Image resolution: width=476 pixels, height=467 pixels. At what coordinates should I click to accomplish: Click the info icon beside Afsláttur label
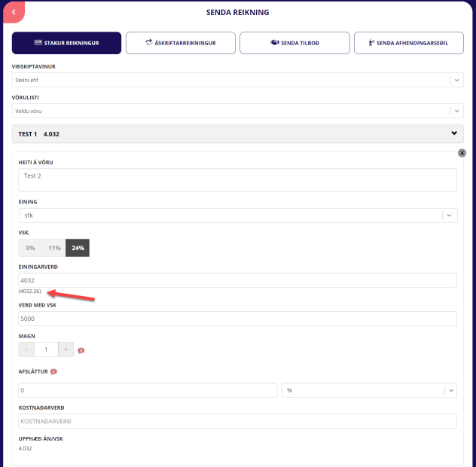(53, 371)
